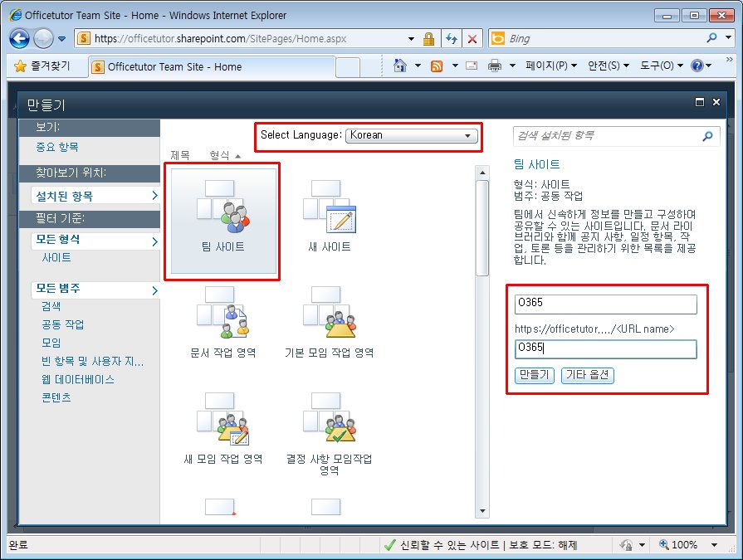Expand command bar overflow chevron
The height and width of the screenshot is (560, 743).
(x=729, y=60)
